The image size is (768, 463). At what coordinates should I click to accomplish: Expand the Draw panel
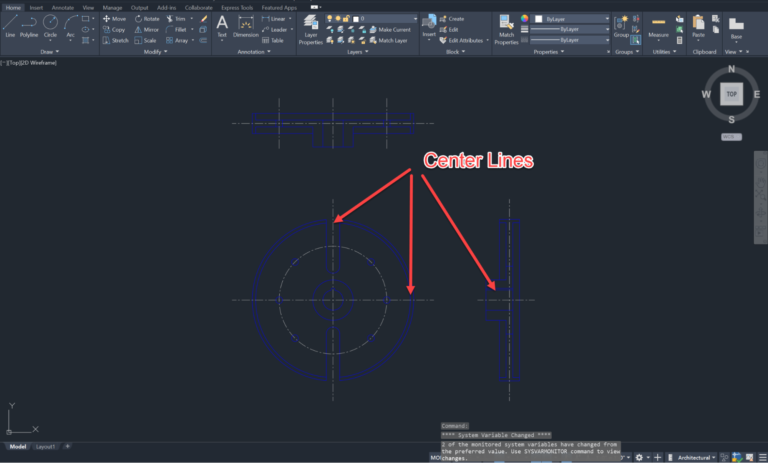click(x=50, y=51)
